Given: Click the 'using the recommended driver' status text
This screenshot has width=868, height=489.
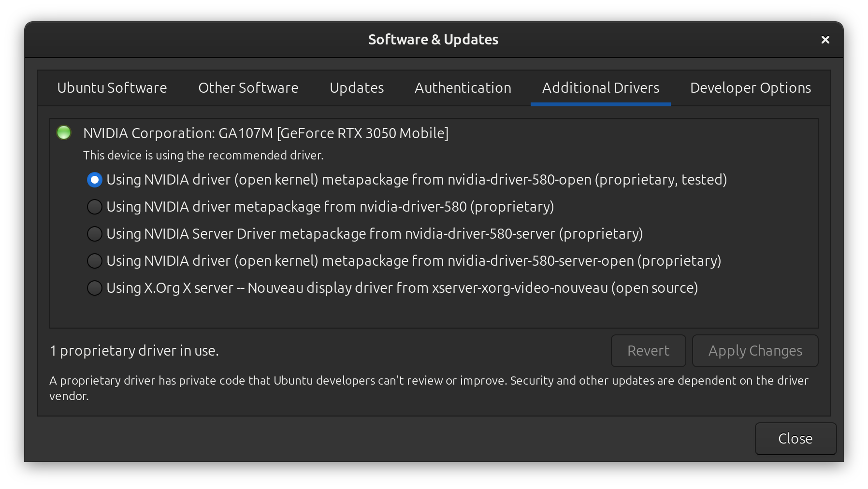Looking at the screenshot, I should point(203,156).
